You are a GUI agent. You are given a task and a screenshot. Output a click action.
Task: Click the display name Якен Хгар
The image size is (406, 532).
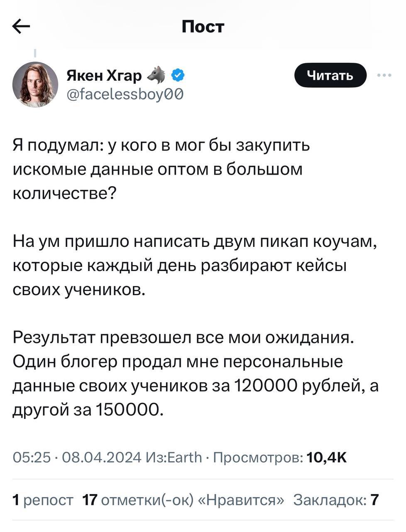104,76
